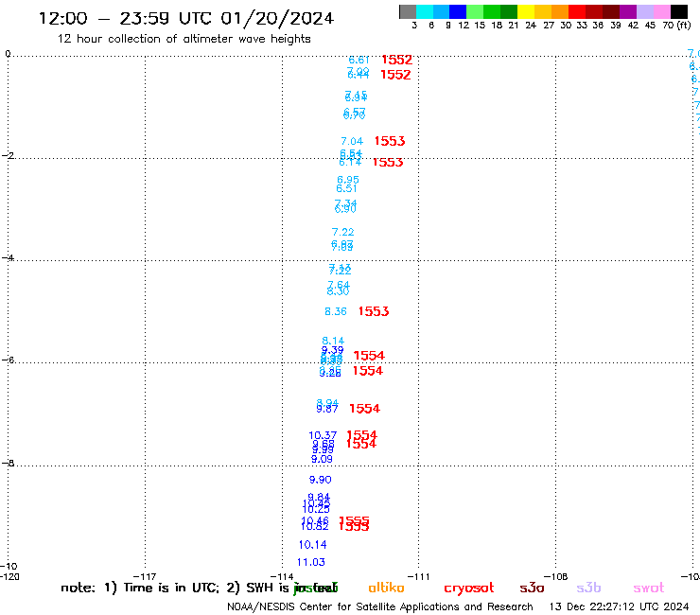Click the -2 latitude axis label
Screen dimensions: 700x615
[8, 155]
